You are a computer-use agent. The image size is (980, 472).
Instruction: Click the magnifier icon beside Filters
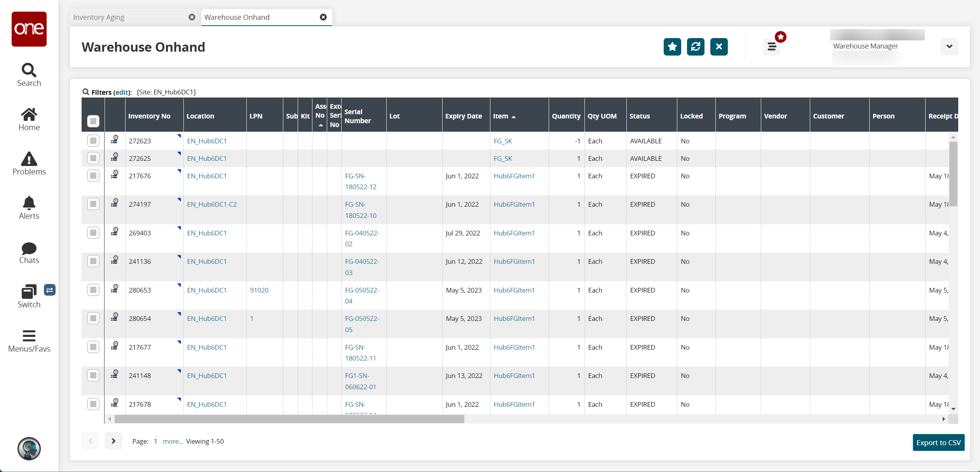pyautogui.click(x=86, y=92)
